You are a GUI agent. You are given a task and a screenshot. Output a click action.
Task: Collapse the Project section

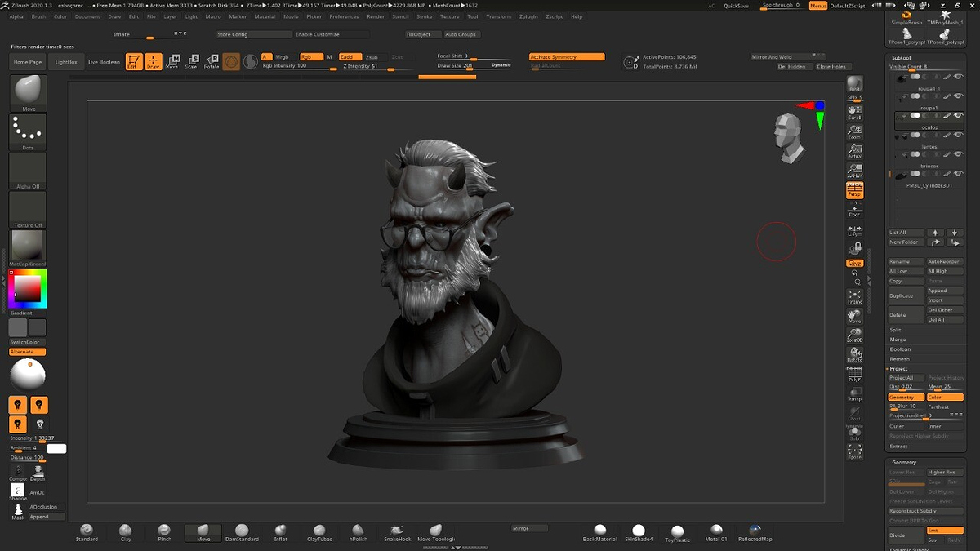pyautogui.click(x=898, y=369)
